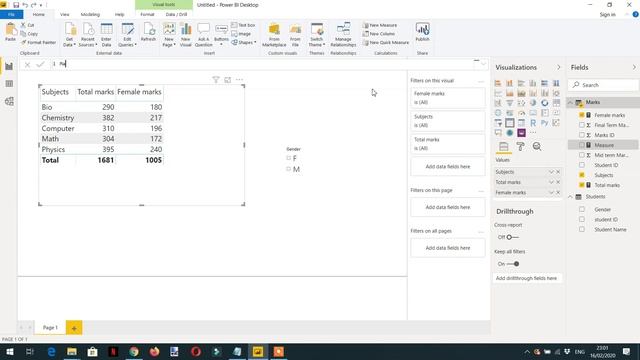Open the Help ribbon tab
This screenshot has width=640, height=360.
(x=119, y=14)
